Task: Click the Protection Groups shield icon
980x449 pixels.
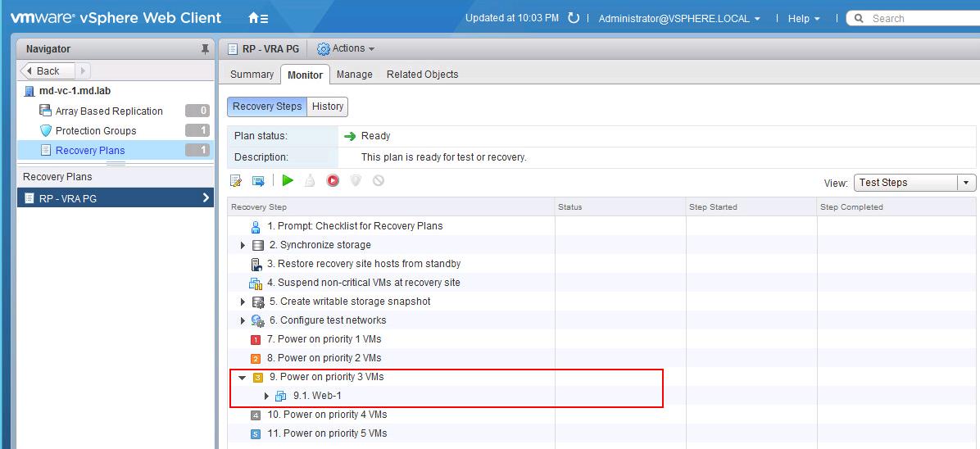Action: coord(45,131)
